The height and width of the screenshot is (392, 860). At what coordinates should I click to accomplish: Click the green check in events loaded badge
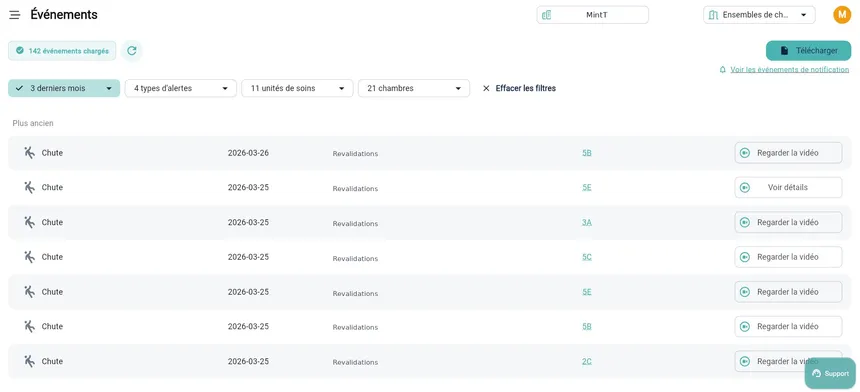point(20,50)
